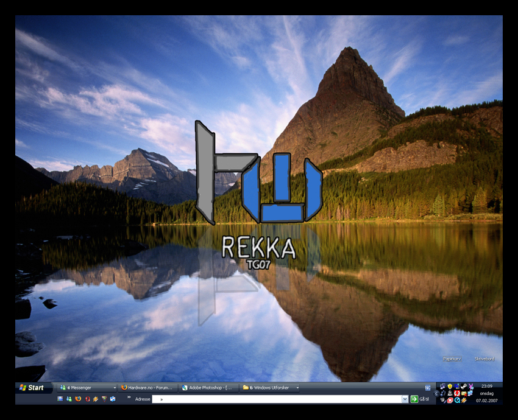Open the 4 Messenger taskbar group

coord(87,388)
